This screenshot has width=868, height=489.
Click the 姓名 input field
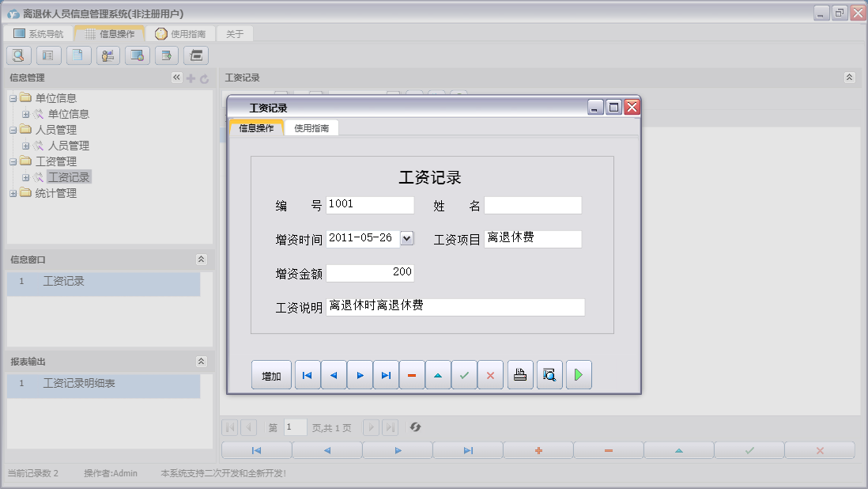pos(533,206)
